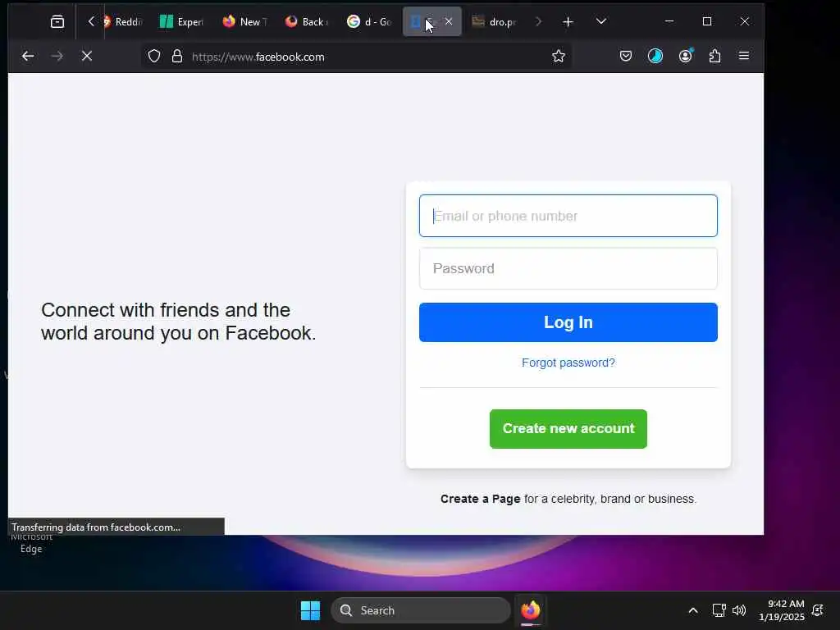The height and width of the screenshot is (630, 840).
Task: Click the taskbar Search box
Action: 421,610
